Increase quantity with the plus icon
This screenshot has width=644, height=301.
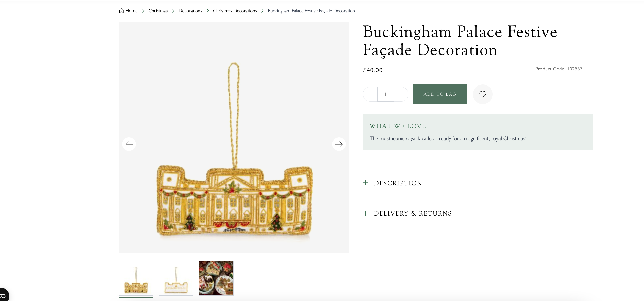click(x=401, y=94)
